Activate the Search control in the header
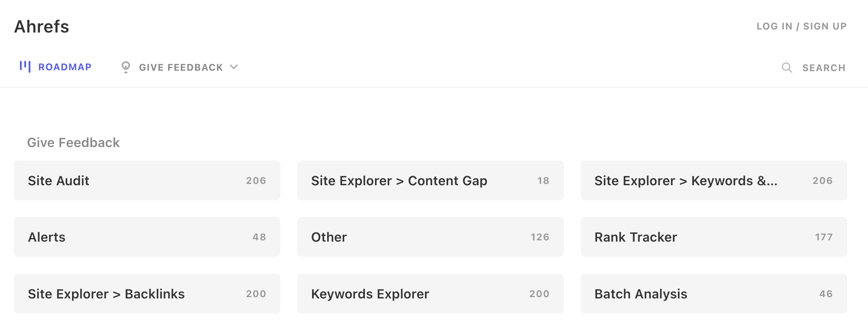The width and height of the screenshot is (868, 321). (823, 67)
